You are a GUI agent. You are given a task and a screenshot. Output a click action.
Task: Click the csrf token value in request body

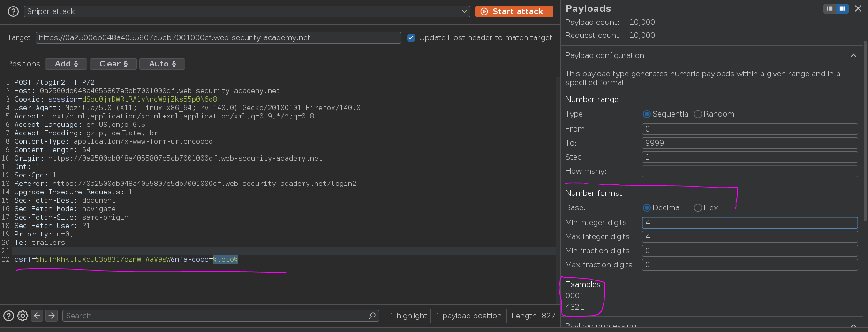click(x=103, y=259)
